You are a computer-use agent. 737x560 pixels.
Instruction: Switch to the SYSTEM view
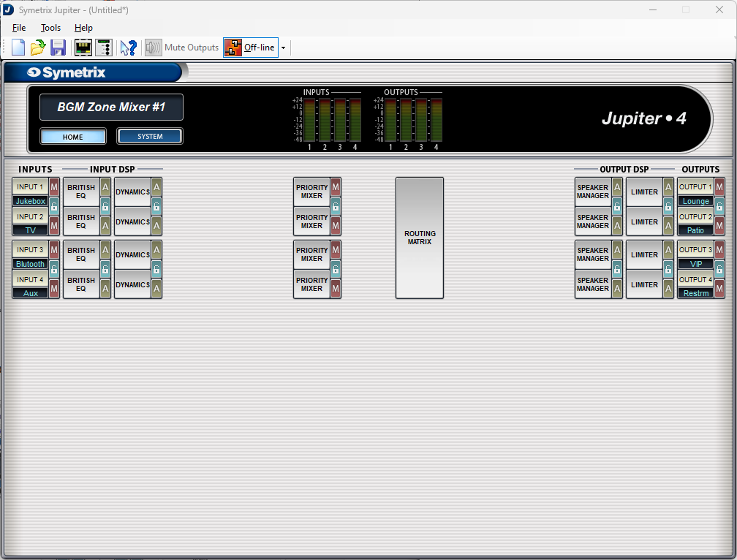[x=150, y=137]
